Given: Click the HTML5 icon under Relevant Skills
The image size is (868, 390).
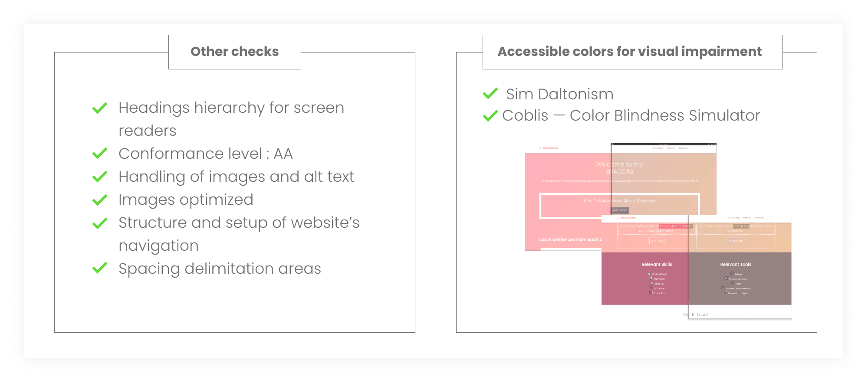Looking at the screenshot, I should (649, 274).
